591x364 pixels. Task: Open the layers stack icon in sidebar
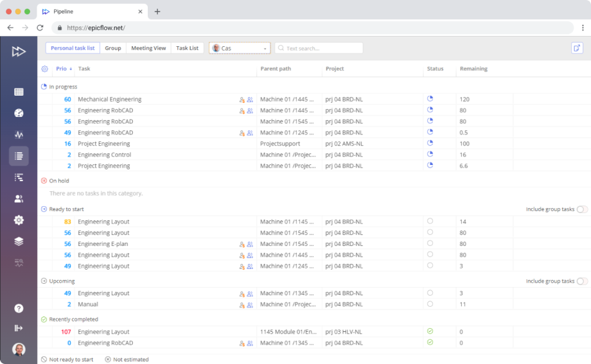tap(19, 241)
